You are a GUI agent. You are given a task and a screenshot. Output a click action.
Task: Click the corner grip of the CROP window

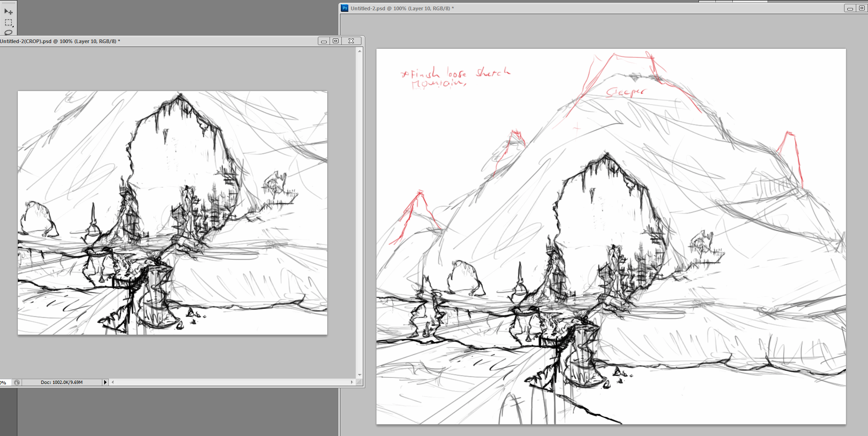coord(360,382)
